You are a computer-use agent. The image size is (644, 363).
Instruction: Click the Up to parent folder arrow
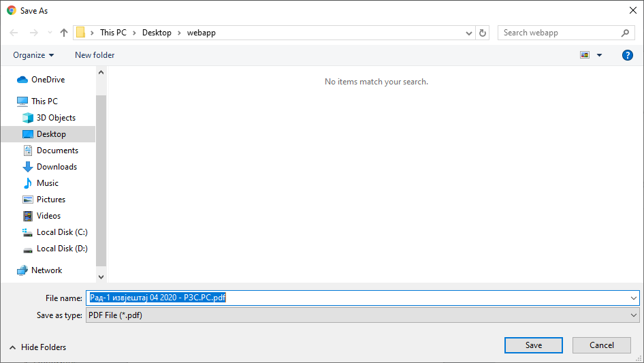coord(64,33)
